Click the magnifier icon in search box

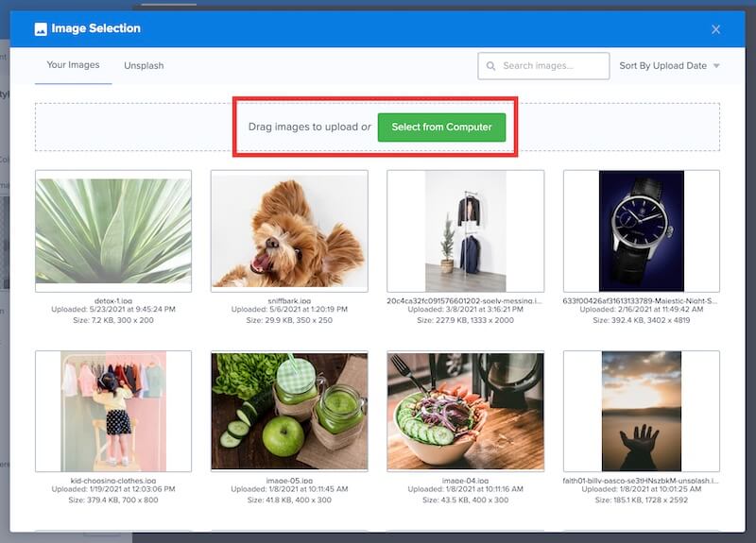[491, 66]
